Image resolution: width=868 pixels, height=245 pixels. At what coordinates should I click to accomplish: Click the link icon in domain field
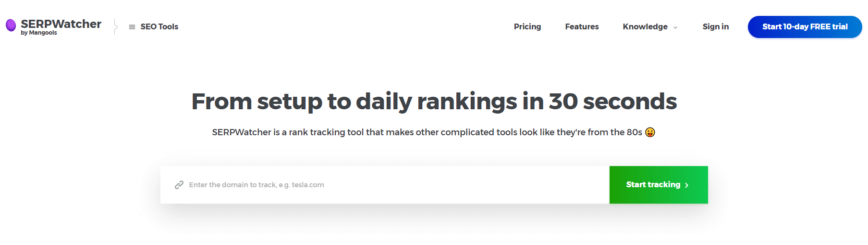[179, 185]
